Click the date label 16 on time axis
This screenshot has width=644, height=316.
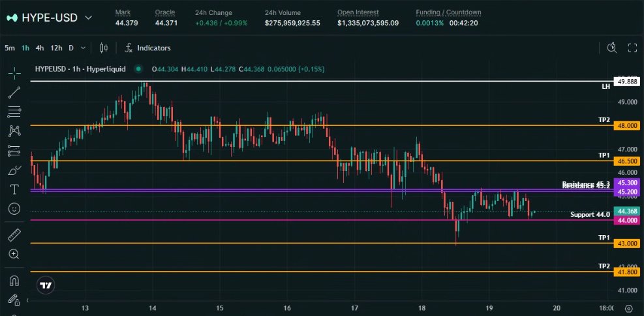point(287,308)
